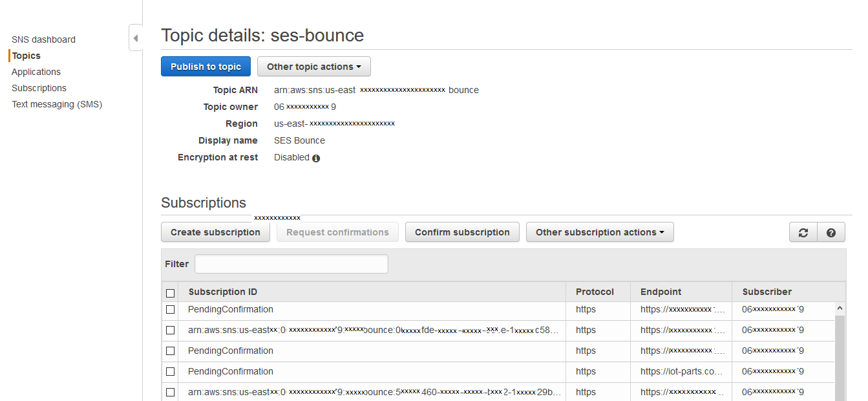Click into the Filter text field
Screen dimensions: 868x401
click(x=291, y=264)
